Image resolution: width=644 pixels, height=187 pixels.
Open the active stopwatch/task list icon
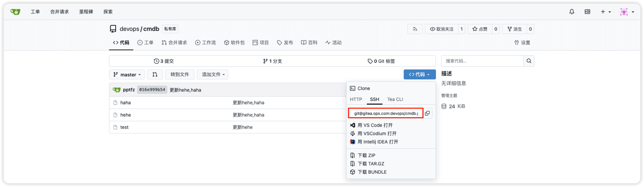point(588,12)
